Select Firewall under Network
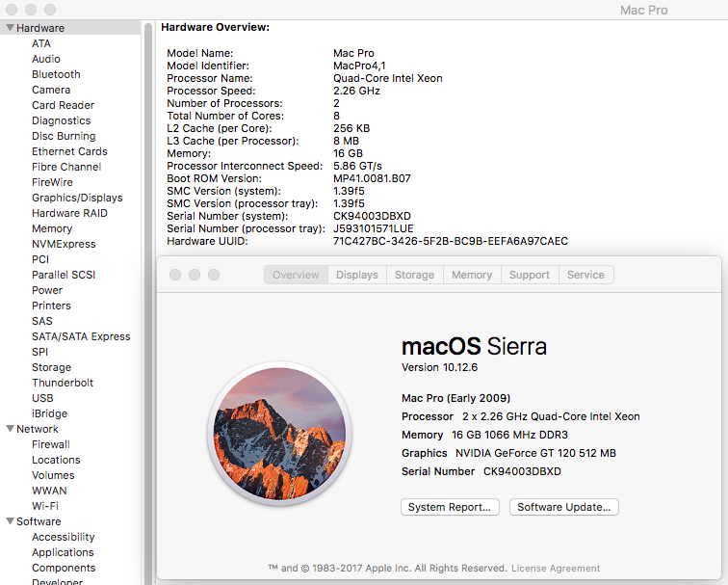Viewport: 728px width, 585px height. (51, 444)
